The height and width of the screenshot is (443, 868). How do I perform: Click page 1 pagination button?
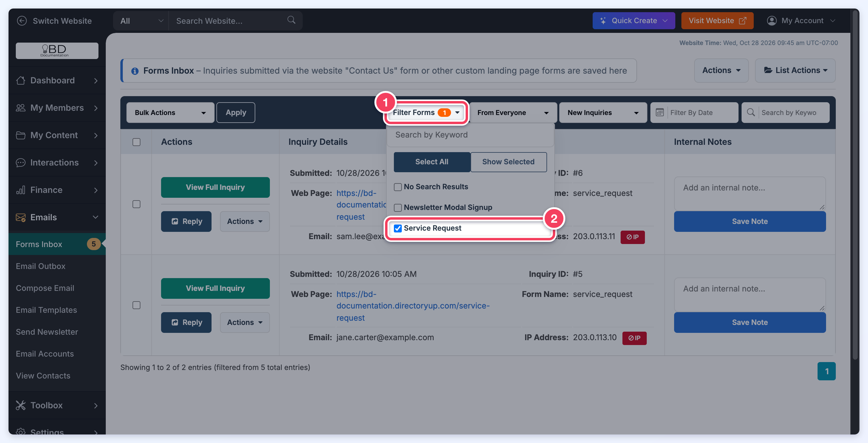pos(826,371)
